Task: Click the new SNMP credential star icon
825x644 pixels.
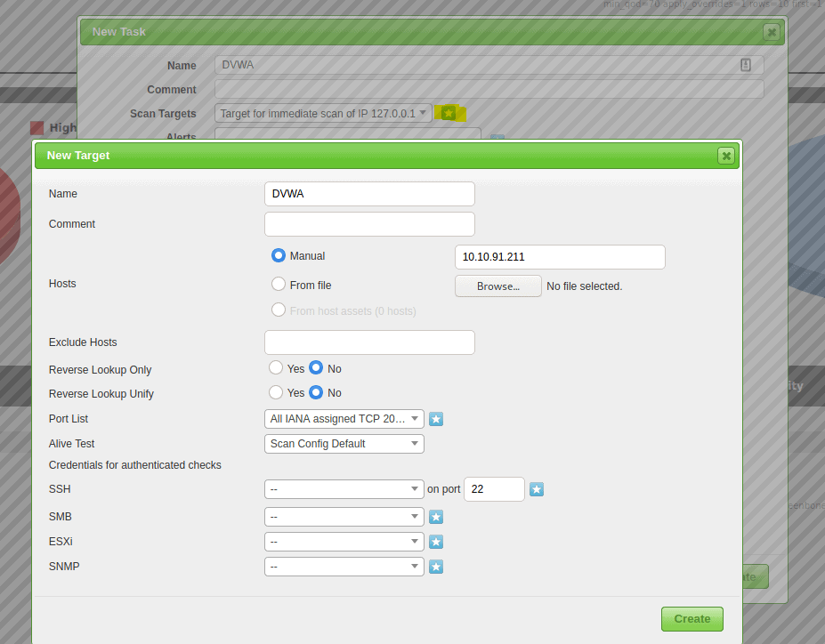Action: [436, 567]
